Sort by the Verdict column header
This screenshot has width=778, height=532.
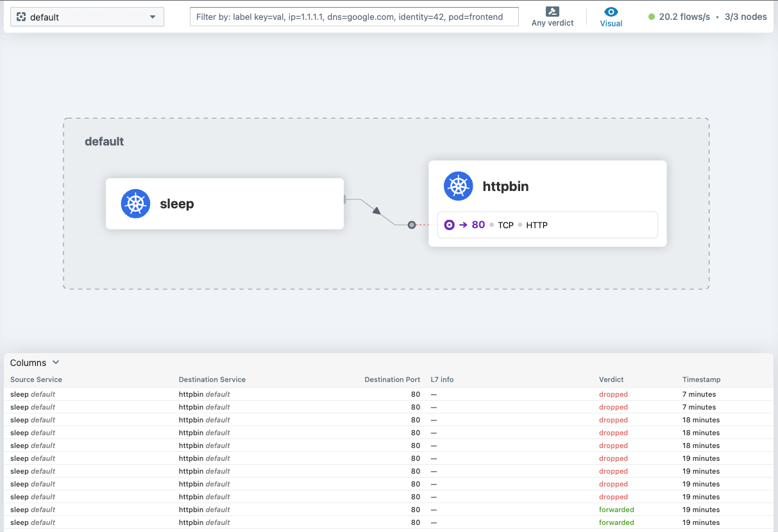[611, 379]
